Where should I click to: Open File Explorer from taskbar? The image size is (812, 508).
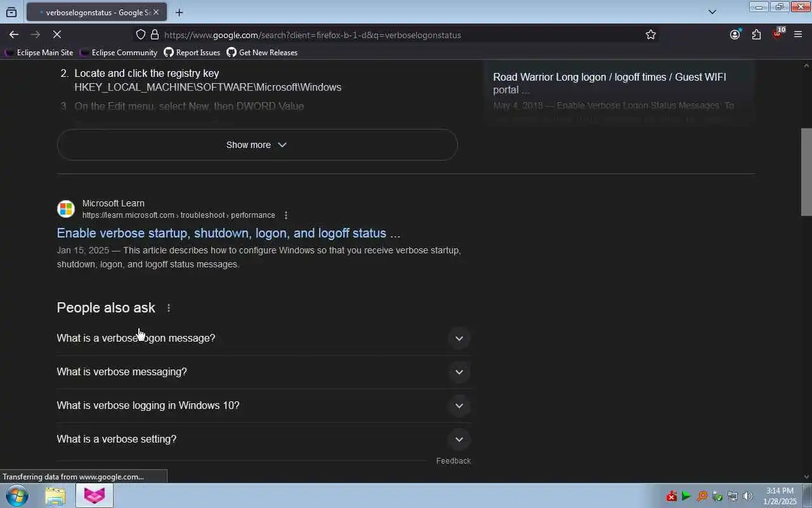point(55,496)
